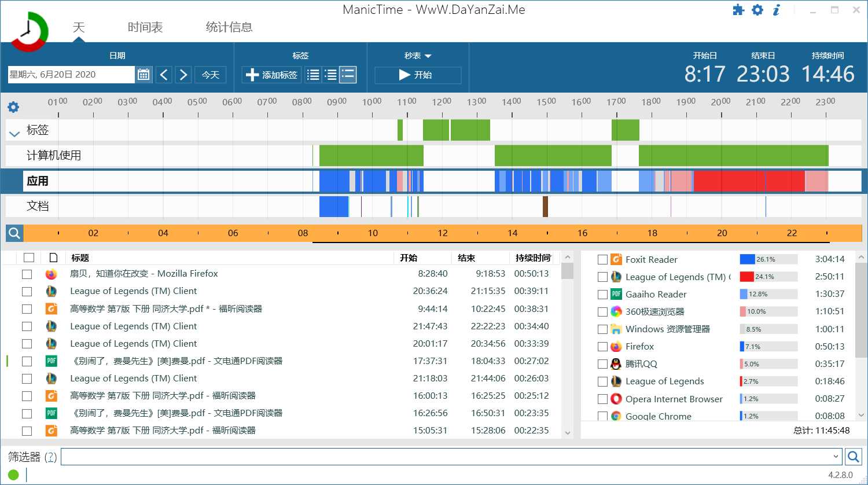Sort by 持续时间 column header

coord(532,258)
